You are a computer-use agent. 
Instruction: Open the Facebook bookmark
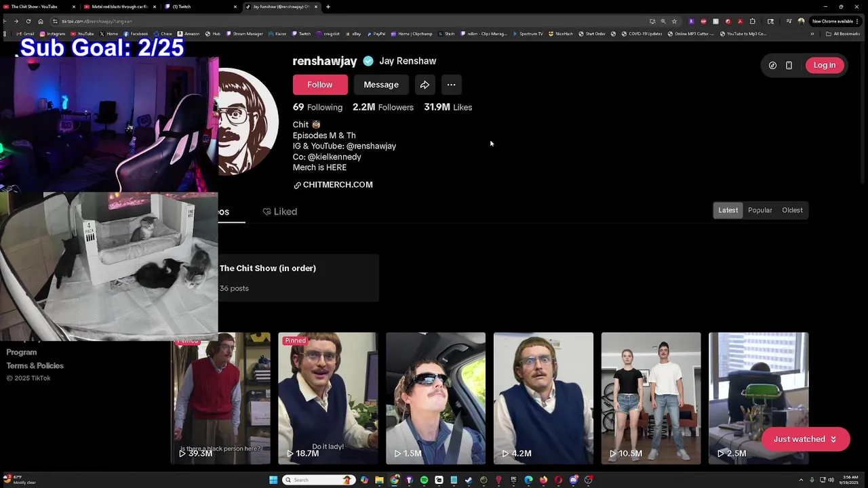[x=136, y=33]
